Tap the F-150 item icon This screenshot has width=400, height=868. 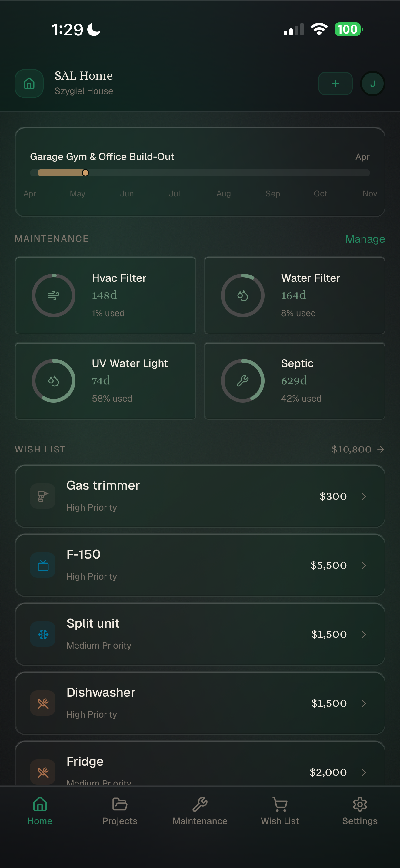(43, 565)
